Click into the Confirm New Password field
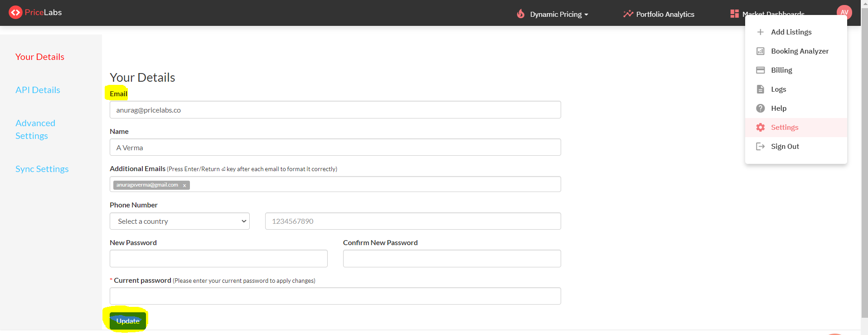 (x=451, y=258)
